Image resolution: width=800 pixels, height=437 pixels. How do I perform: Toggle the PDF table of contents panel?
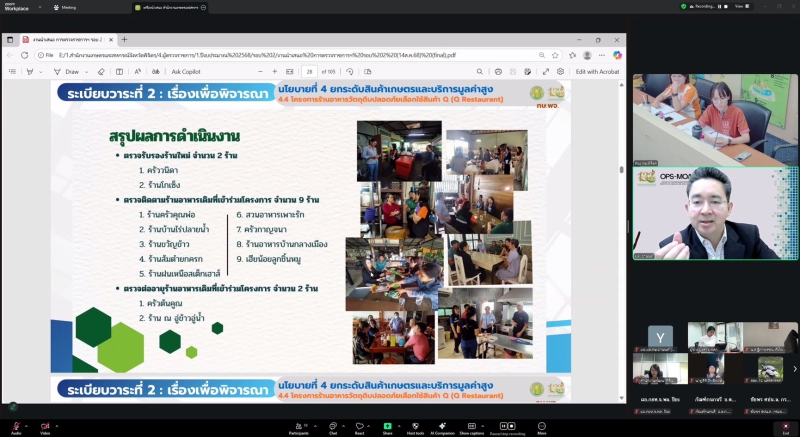tap(12, 72)
